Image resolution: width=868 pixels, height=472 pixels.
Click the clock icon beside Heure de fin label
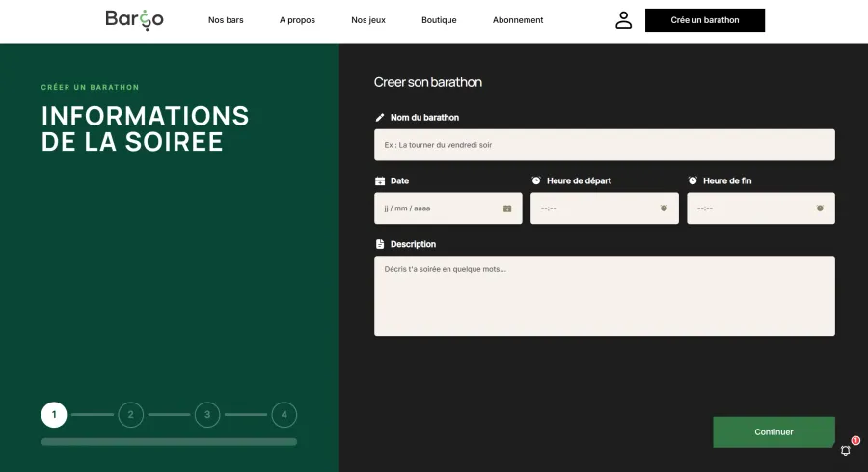coord(692,180)
